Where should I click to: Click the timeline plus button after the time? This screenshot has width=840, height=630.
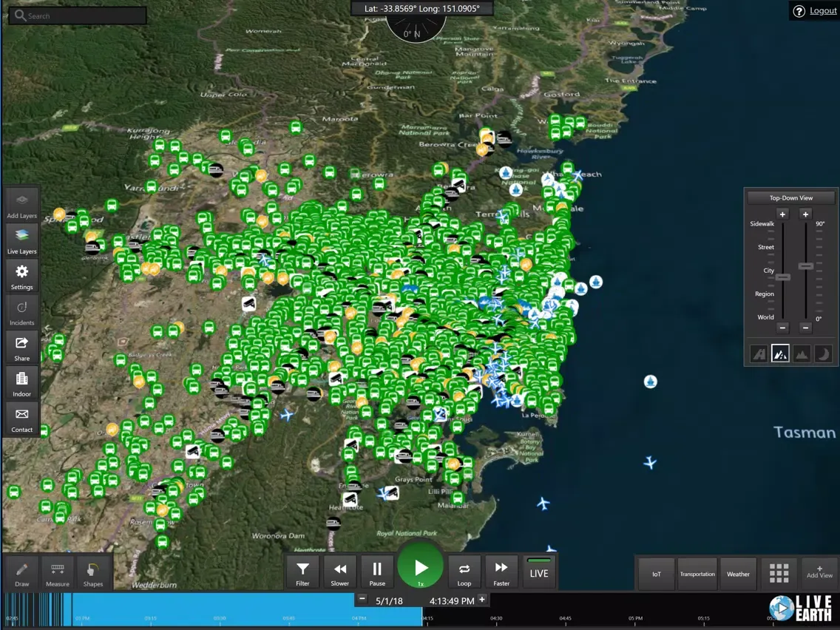pyautogui.click(x=481, y=599)
